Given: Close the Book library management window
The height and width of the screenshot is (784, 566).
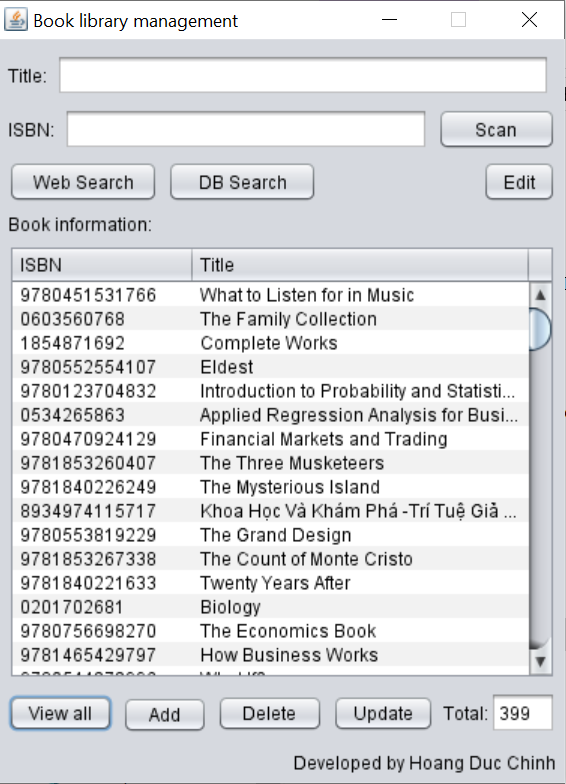Looking at the screenshot, I should tap(529, 20).
